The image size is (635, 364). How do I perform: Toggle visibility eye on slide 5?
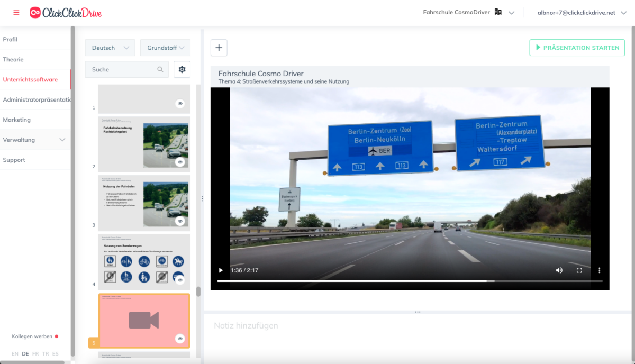coord(180,339)
